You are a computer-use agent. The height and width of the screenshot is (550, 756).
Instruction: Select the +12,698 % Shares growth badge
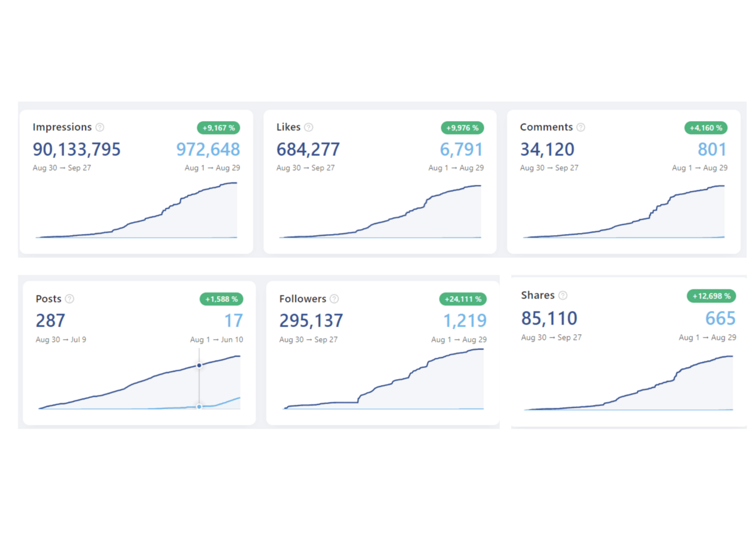click(x=712, y=296)
